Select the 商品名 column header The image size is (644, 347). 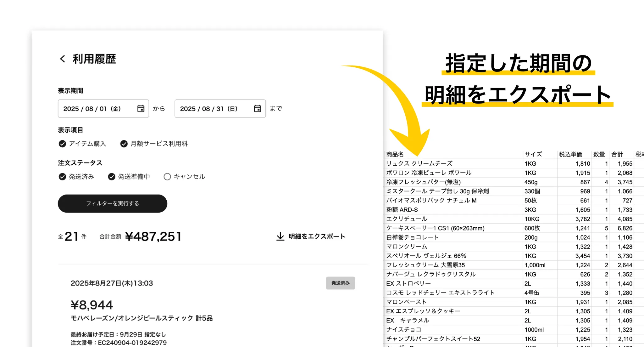(395, 154)
